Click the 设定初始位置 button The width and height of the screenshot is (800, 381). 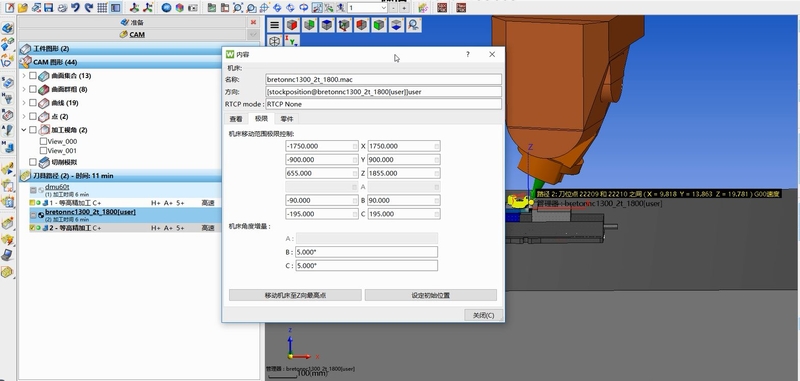pyautogui.click(x=431, y=295)
